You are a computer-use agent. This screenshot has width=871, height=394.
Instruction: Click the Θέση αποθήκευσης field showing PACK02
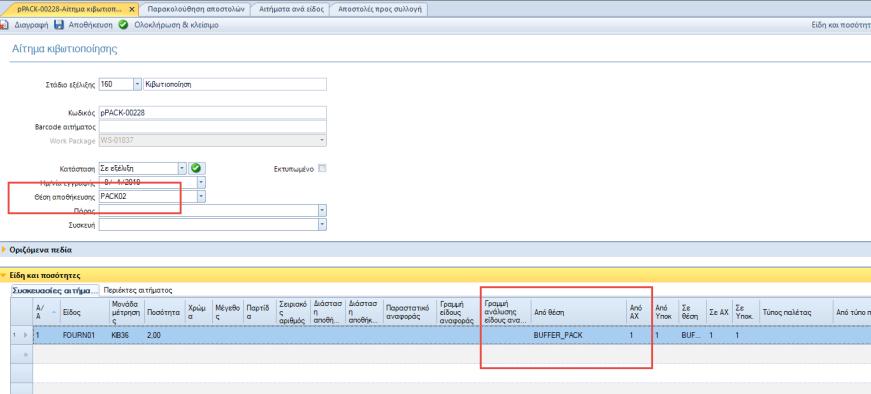tap(148, 196)
